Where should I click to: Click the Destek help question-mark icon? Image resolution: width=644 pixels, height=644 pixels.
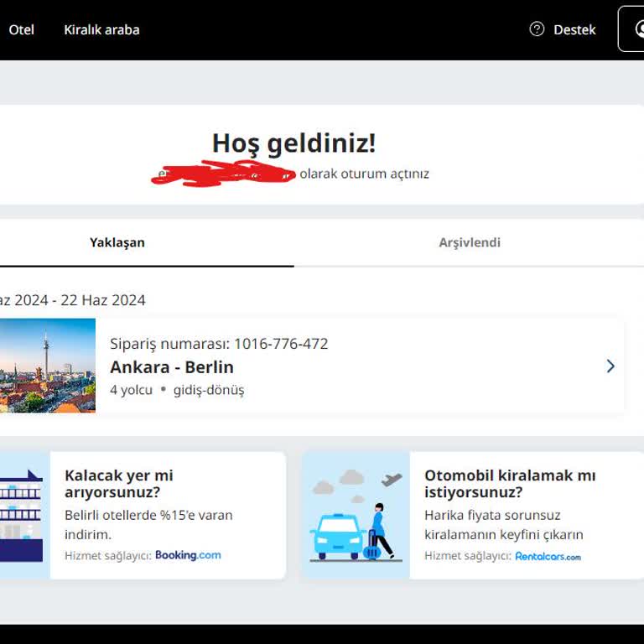(537, 29)
